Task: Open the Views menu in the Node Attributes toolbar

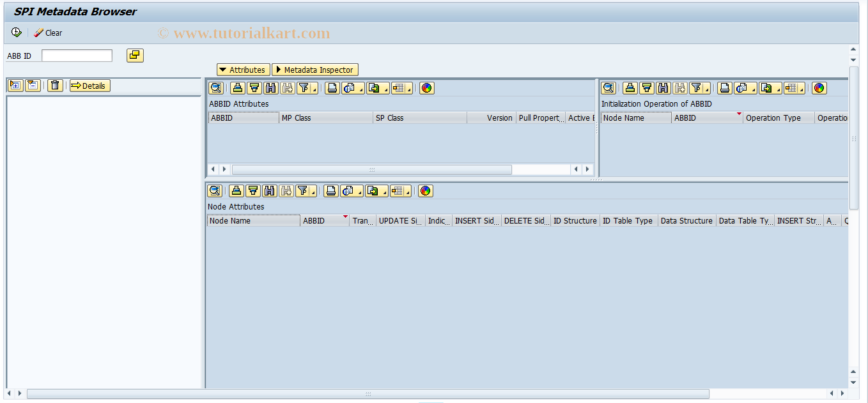Action: click(351, 191)
